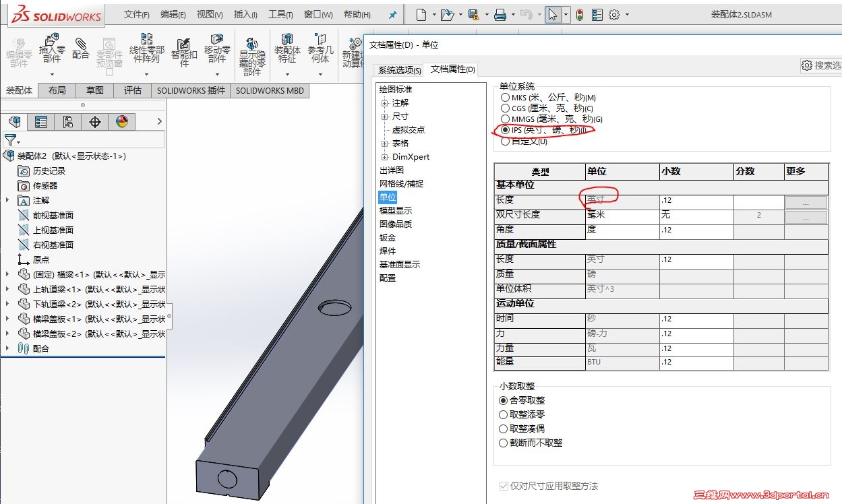
Task: Select 图像品质 in document properties list
Action: pos(396,224)
